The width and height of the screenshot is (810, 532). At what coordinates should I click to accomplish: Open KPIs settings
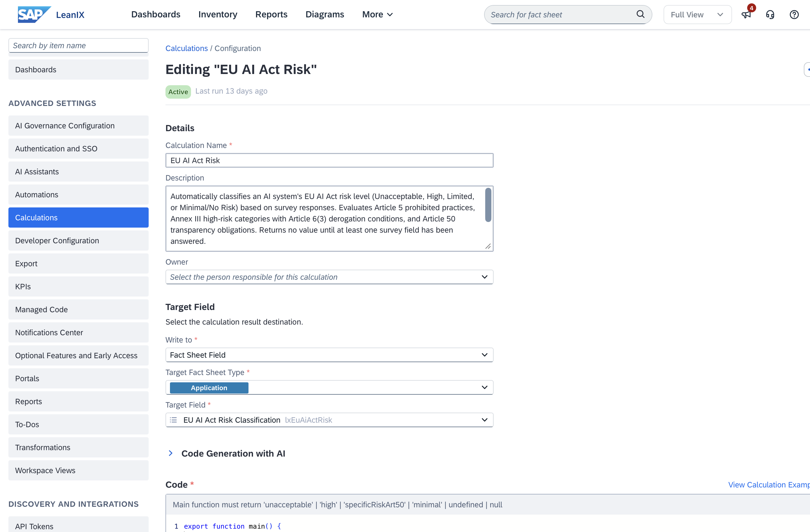click(x=79, y=286)
